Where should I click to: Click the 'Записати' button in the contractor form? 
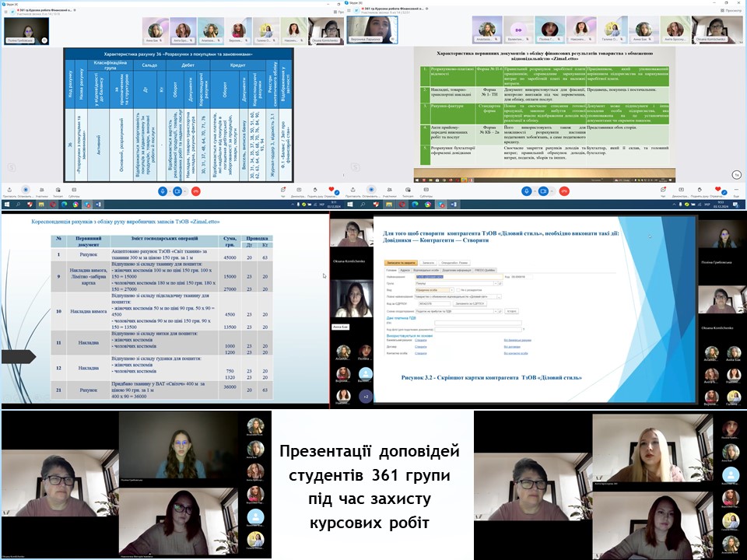428,263
